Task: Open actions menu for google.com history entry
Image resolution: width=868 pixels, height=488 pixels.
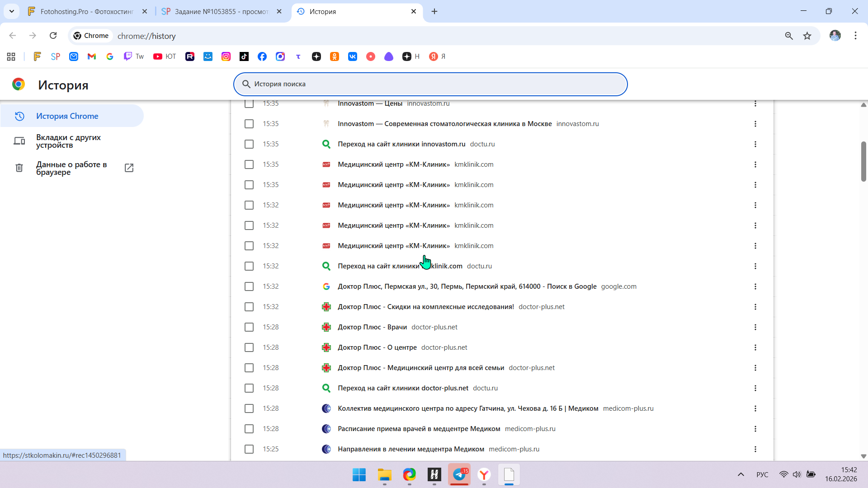Action: [x=755, y=286]
